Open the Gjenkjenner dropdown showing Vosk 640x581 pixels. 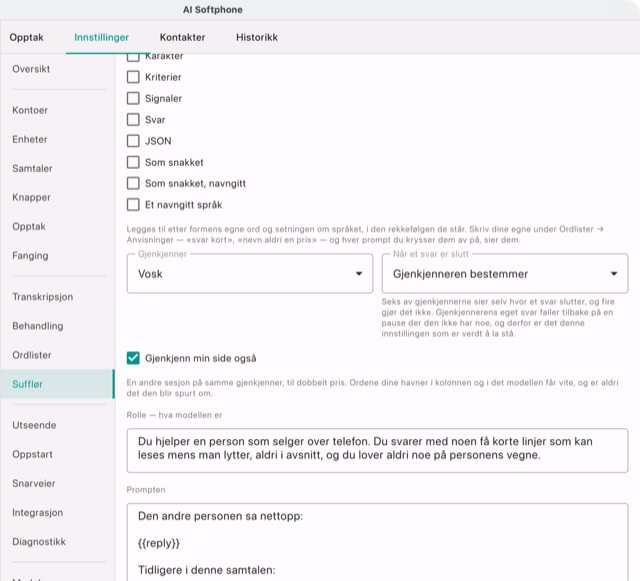point(250,274)
